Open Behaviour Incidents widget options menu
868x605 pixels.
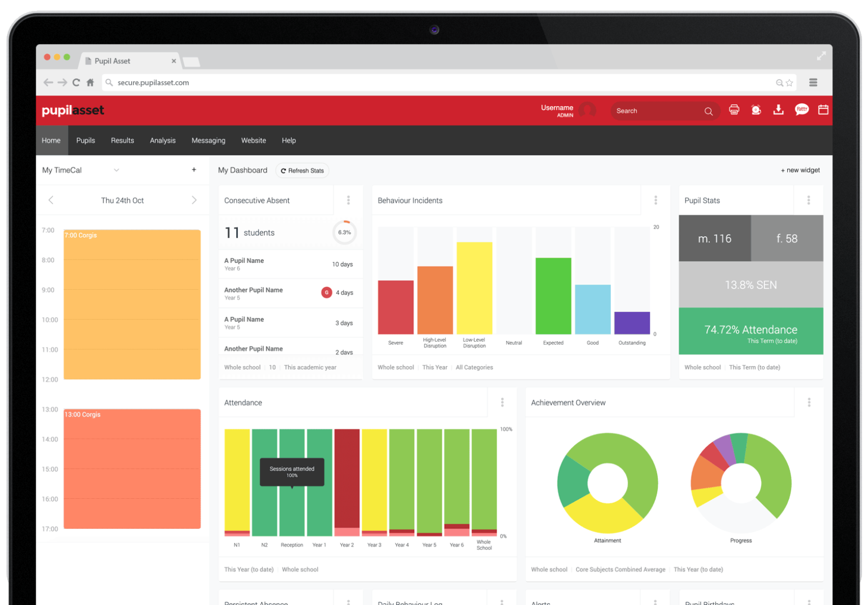click(656, 200)
